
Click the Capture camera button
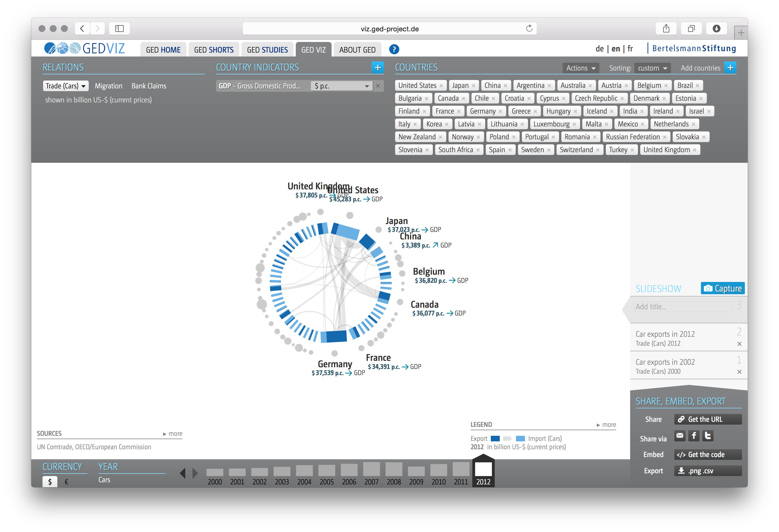point(722,288)
